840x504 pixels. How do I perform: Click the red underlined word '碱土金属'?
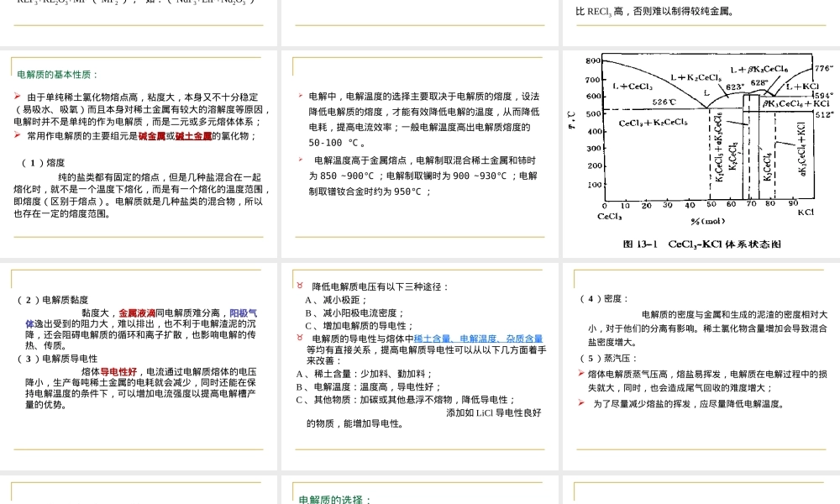[x=193, y=136]
